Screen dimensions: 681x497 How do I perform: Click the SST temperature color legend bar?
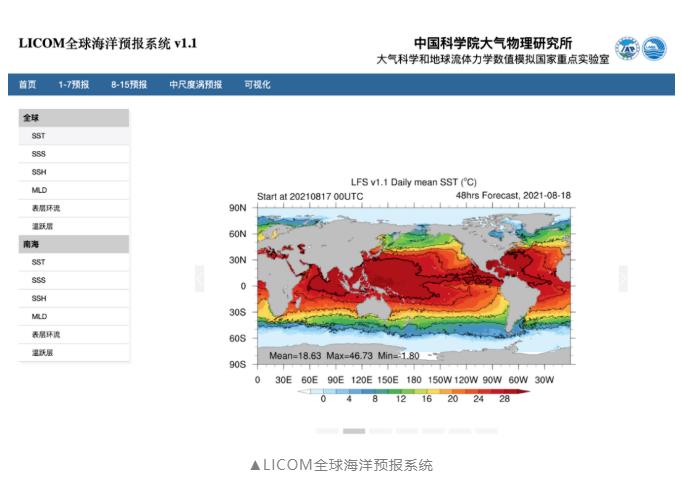click(x=414, y=391)
